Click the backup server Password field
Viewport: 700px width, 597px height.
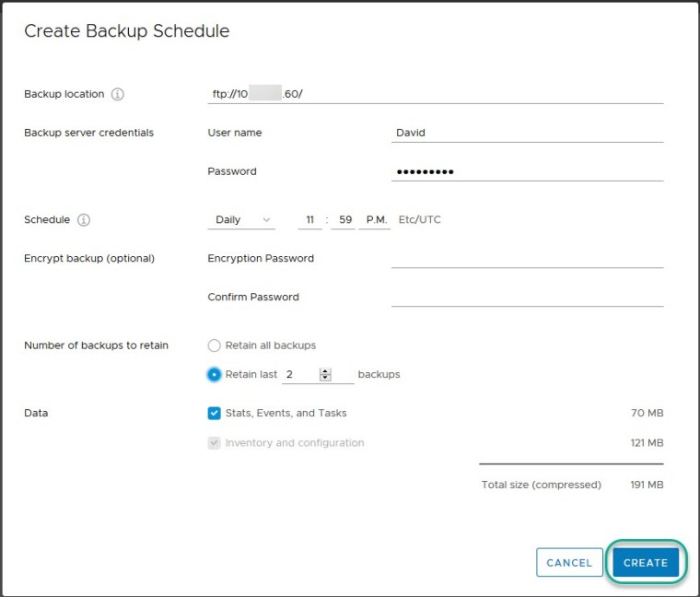click(527, 171)
